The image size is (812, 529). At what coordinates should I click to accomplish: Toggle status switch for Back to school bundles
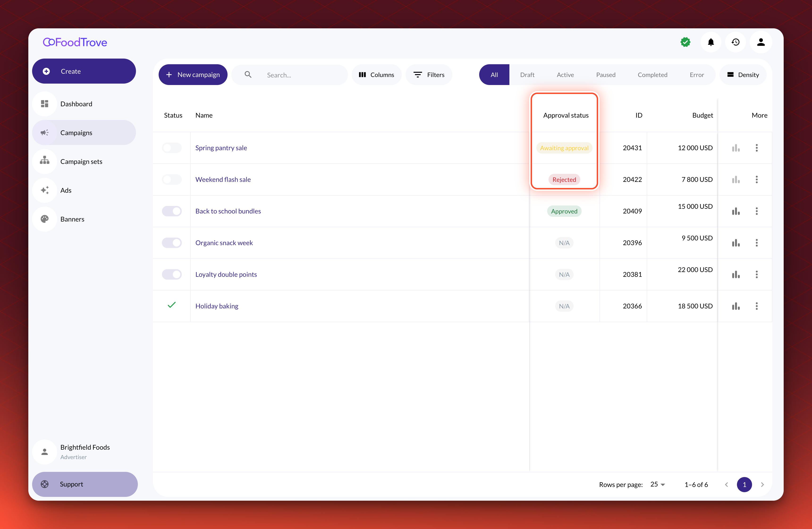[172, 211]
